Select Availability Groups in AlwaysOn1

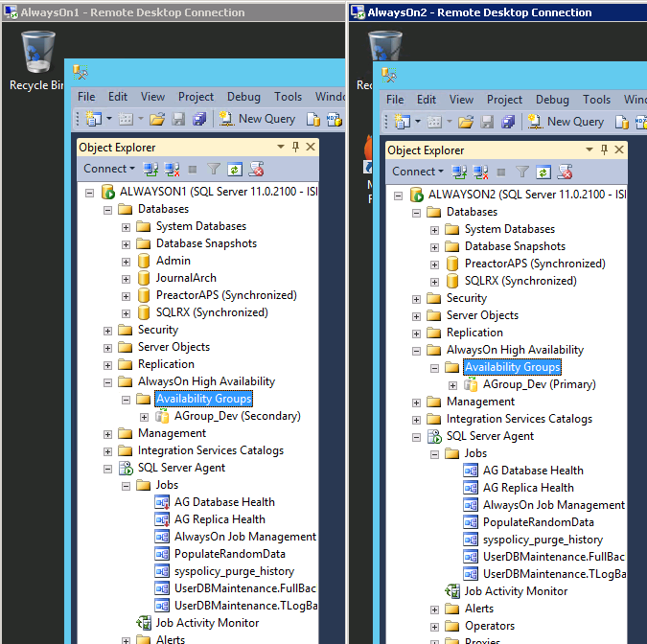pyautogui.click(x=204, y=399)
